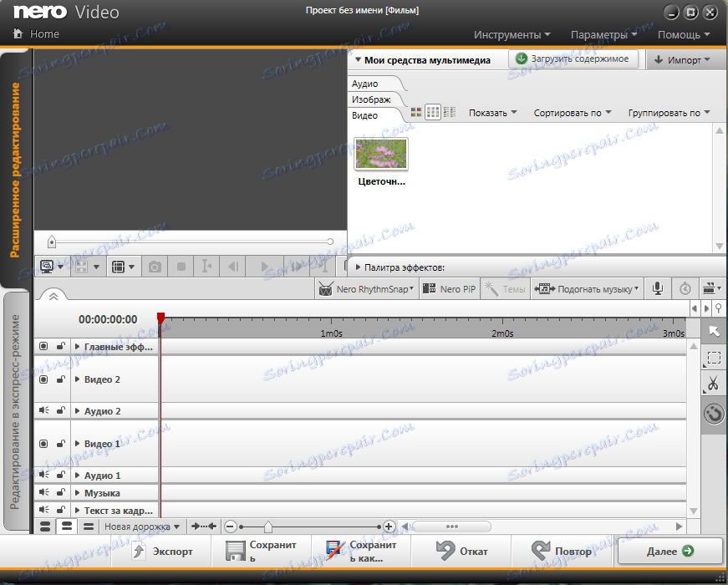Click the fit-timeline zoom arrows icon
This screenshot has width=728, height=585.
pos(204,526)
